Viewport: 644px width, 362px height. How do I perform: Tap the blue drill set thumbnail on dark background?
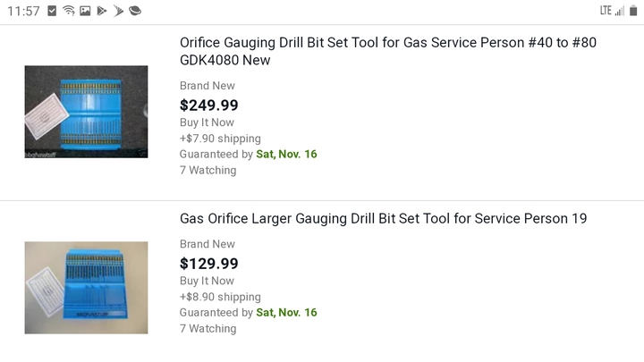point(86,112)
